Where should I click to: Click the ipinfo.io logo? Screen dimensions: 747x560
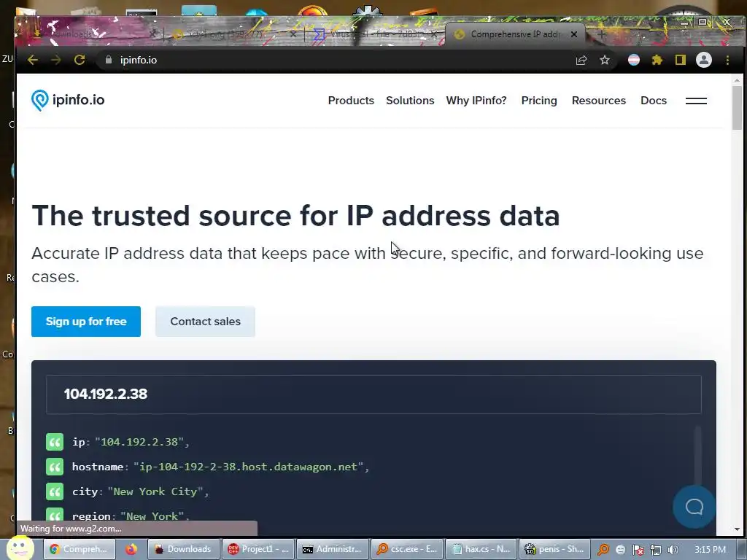click(x=68, y=100)
